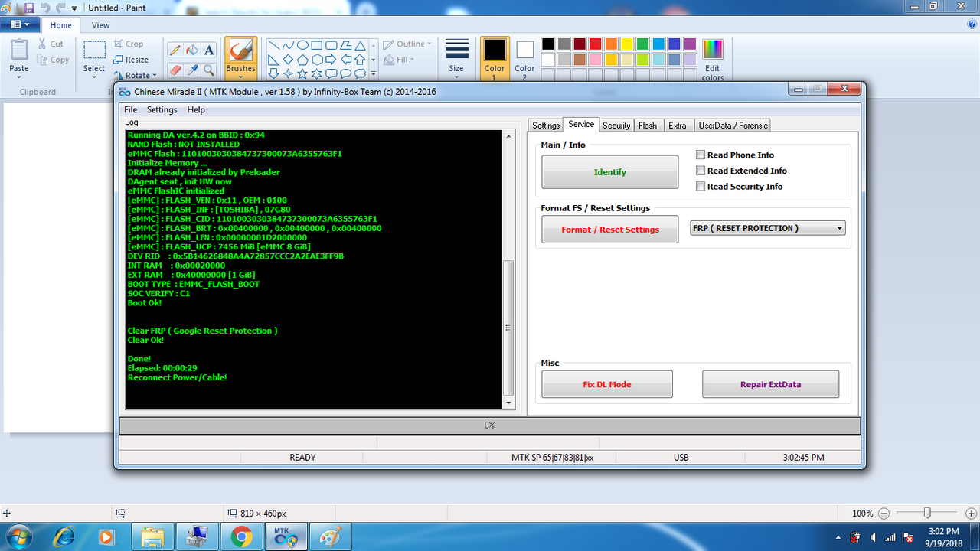Image resolution: width=980 pixels, height=551 pixels.
Task: Show hidden tray icons arrow
Action: tap(839, 537)
